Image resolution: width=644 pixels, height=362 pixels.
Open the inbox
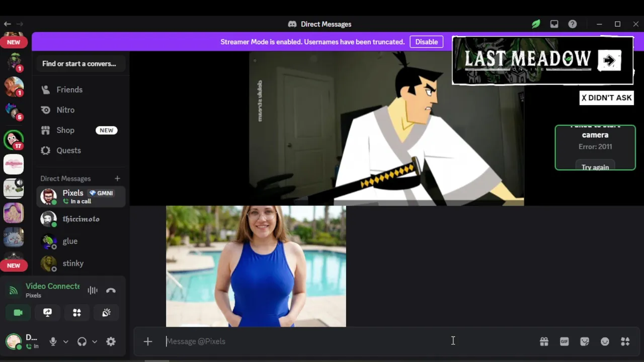tap(554, 24)
